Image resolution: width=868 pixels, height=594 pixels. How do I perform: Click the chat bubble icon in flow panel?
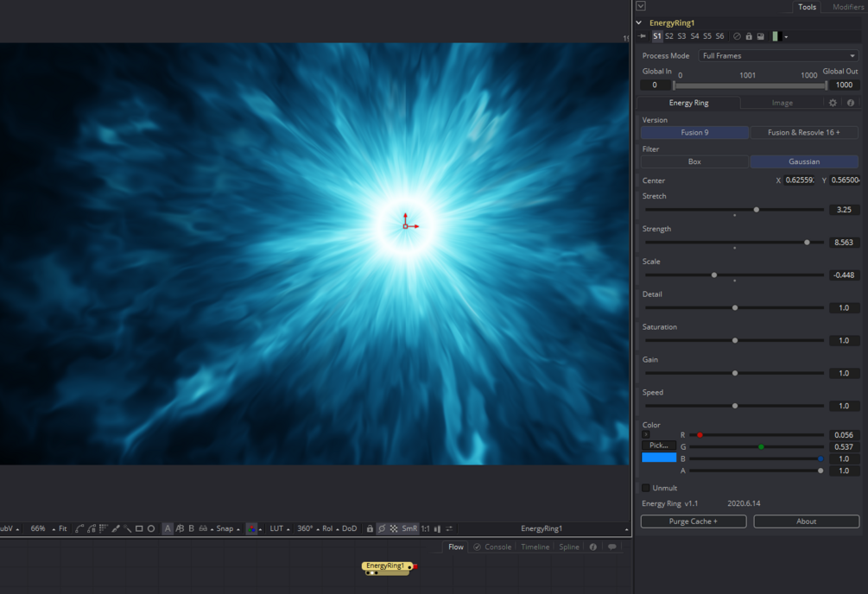(x=611, y=547)
